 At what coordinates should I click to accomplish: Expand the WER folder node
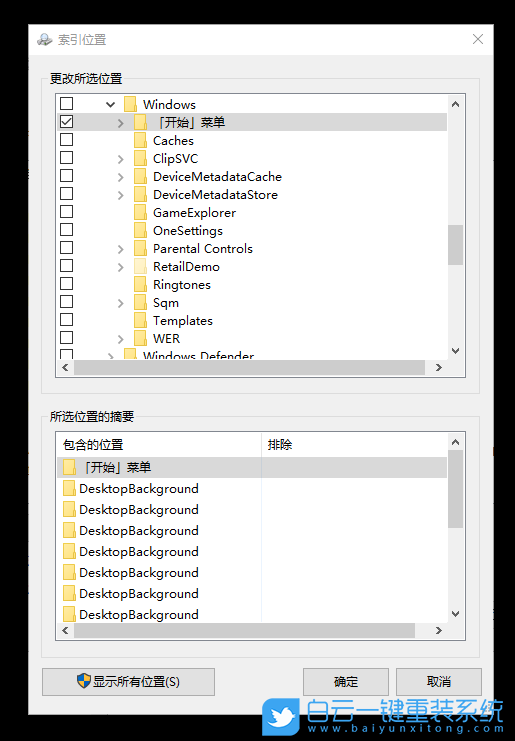click(x=120, y=339)
